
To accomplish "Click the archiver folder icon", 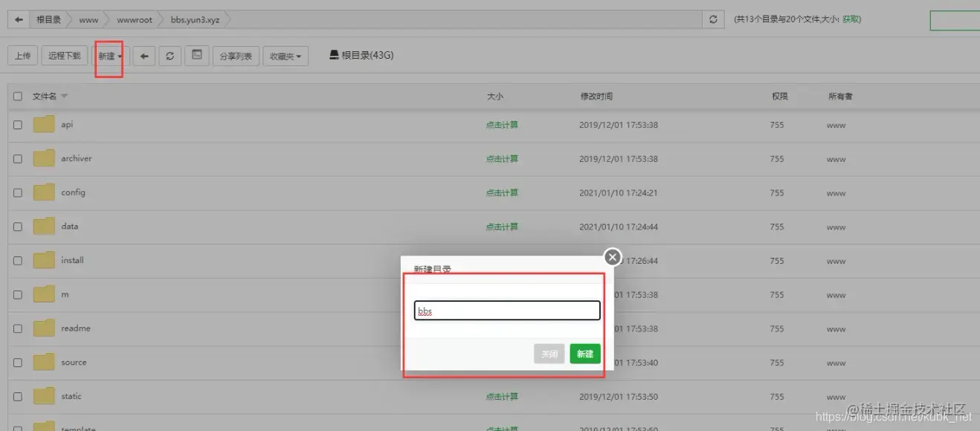I will (44, 158).
